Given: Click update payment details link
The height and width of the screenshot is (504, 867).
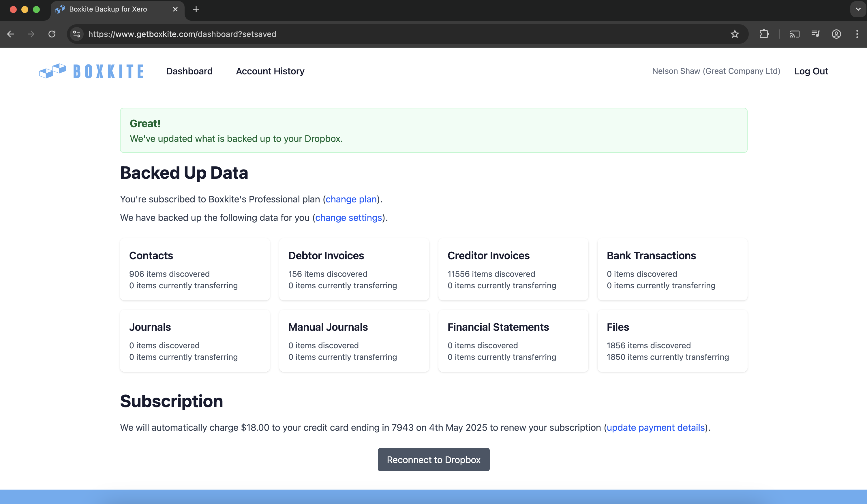Looking at the screenshot, I should click(x=655, y=428).
